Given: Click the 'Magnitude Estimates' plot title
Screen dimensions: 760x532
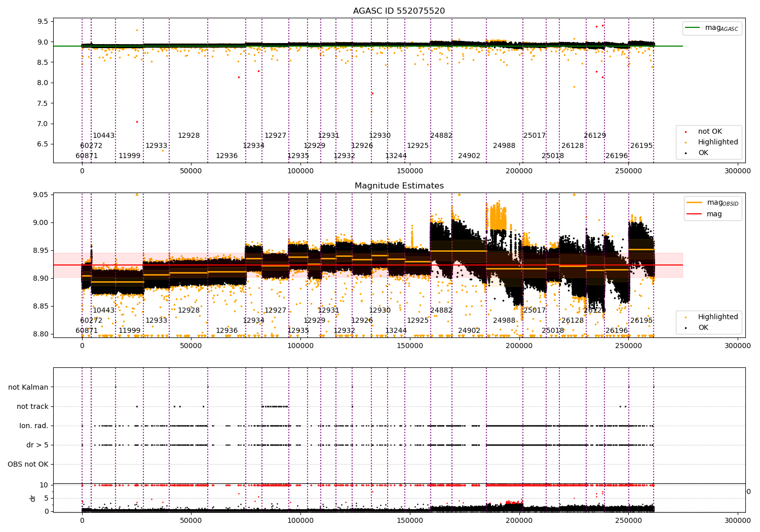Looking at the screenshot, I should [x=399, y=186].
